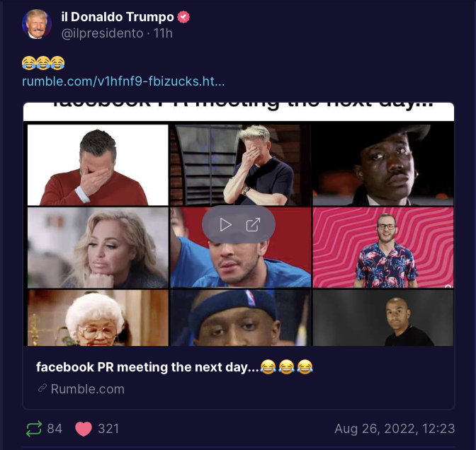Click the 11h relative timestamp
The width and height of the screenshot is (476, 450).
(x=163, y=33)
